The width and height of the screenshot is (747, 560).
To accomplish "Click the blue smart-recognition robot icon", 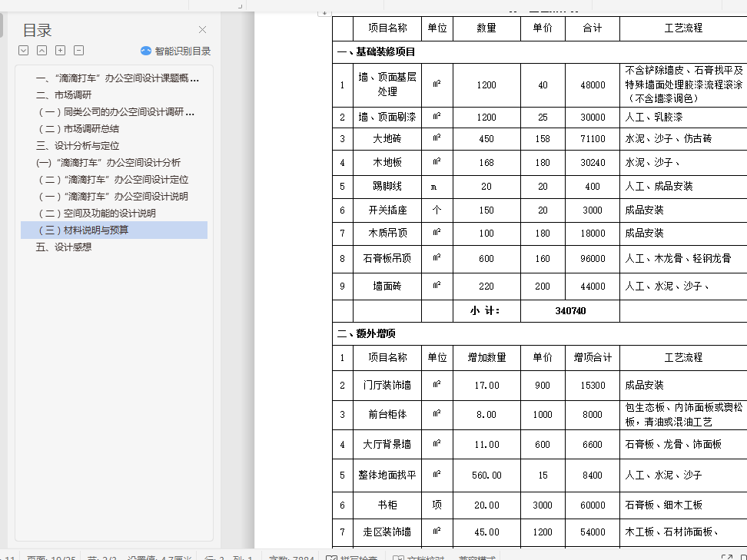I will (x=146, y=51).
